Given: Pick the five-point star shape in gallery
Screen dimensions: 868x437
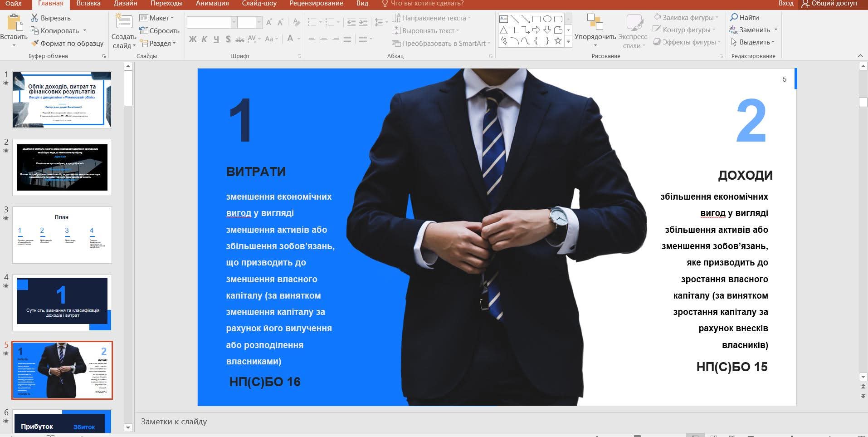Looking at the screenshot, I should point(558,41).
